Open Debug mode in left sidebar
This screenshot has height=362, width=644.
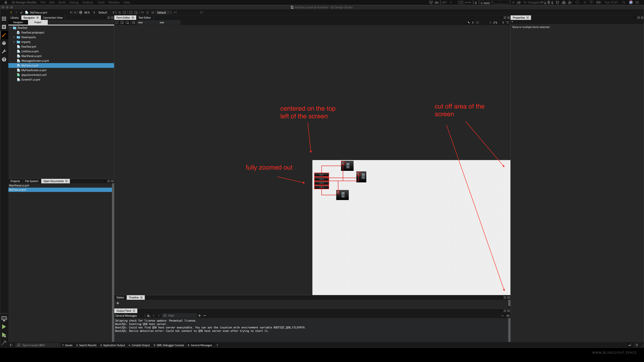(x=4, y=43)
